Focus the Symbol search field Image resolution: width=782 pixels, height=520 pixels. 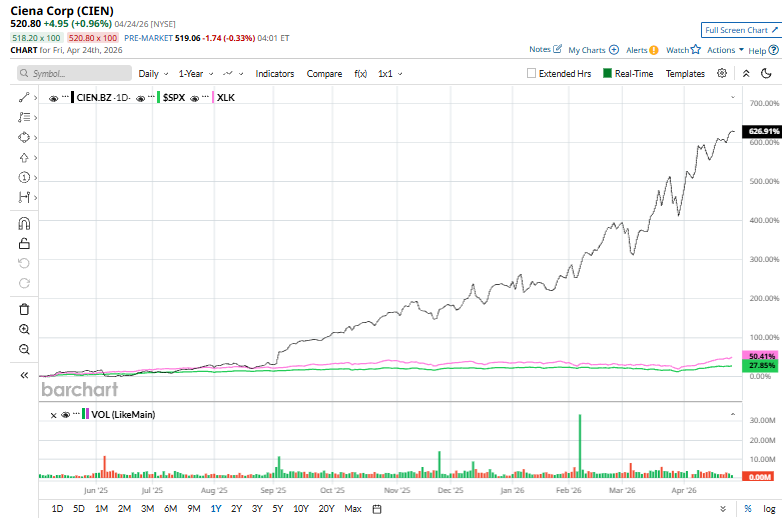pos(74,73)
